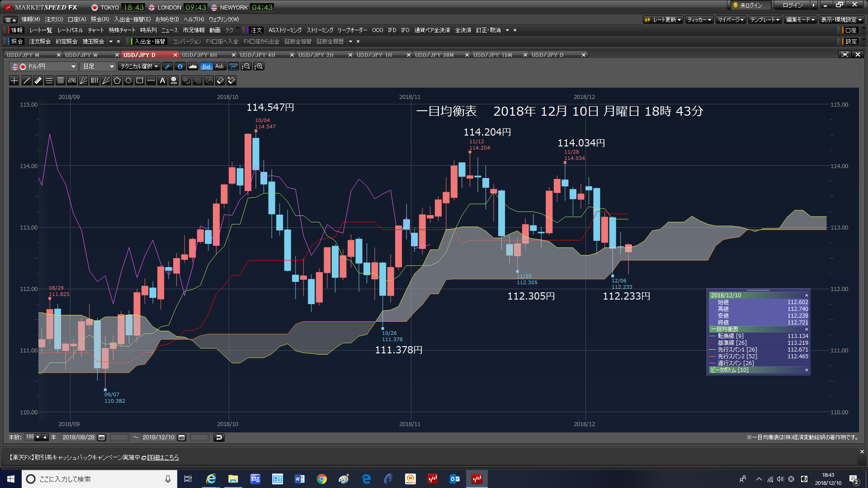
Task: Click the mountain area chart icon
Action: coord(193,66)
